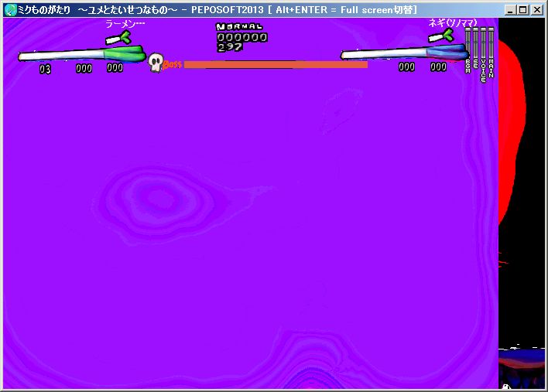The width and height of the screenshot is (548, 392).
Task: Click the 03 counter
Action: (x=45, y=69)
